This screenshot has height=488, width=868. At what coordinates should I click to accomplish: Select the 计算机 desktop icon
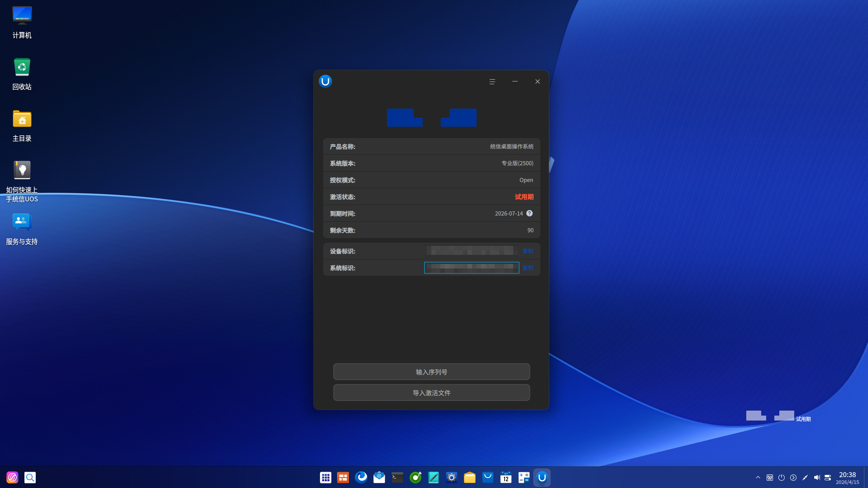point(22,23)
